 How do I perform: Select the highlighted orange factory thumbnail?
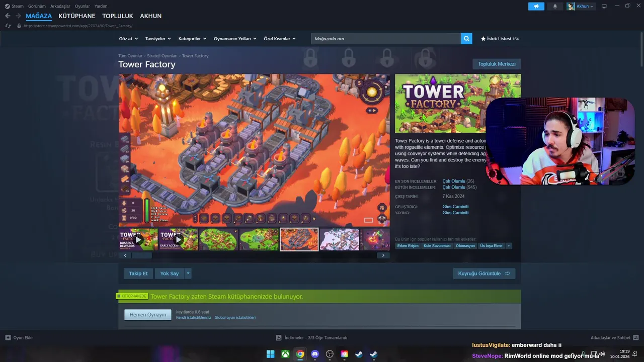(x=299, y=239)
